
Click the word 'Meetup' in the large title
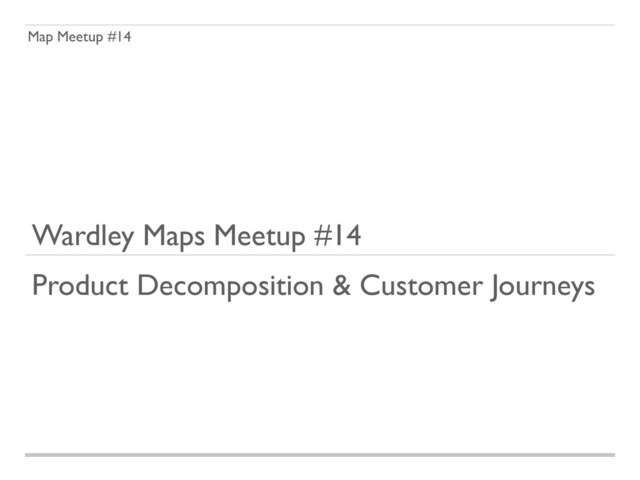pyautogui.click(x=260, y=236)
